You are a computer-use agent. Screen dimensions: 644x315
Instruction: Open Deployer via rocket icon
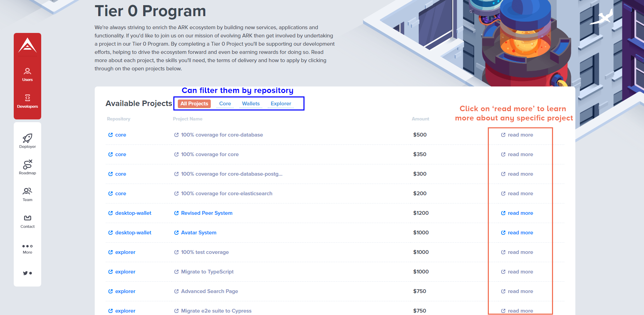(x=27, y=141)
